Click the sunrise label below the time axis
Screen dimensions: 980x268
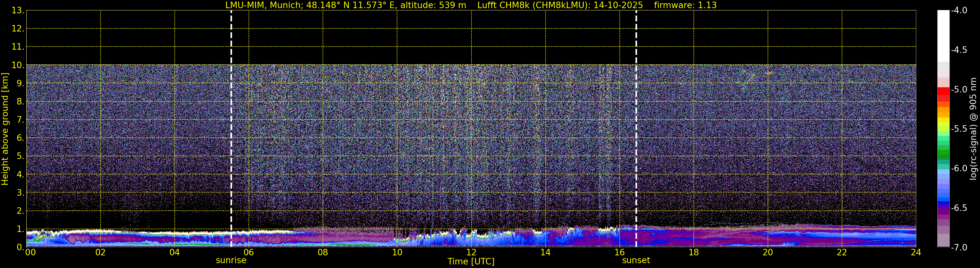click(231, 261)
